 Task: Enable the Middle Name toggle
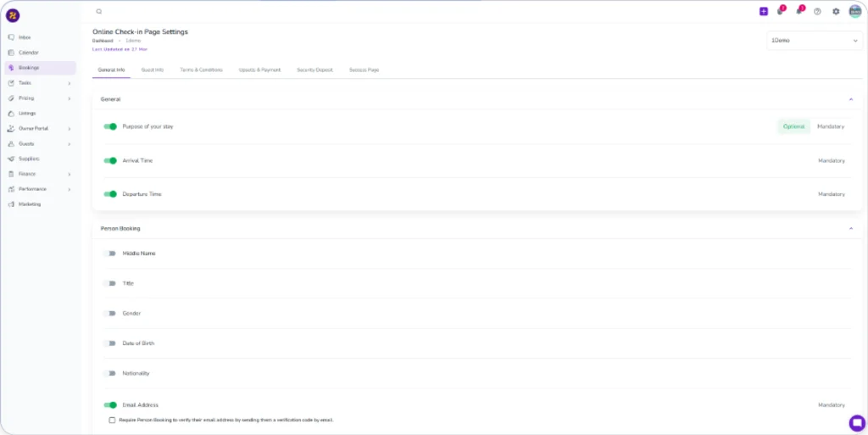pyautogui.click(x=110, y=254)
